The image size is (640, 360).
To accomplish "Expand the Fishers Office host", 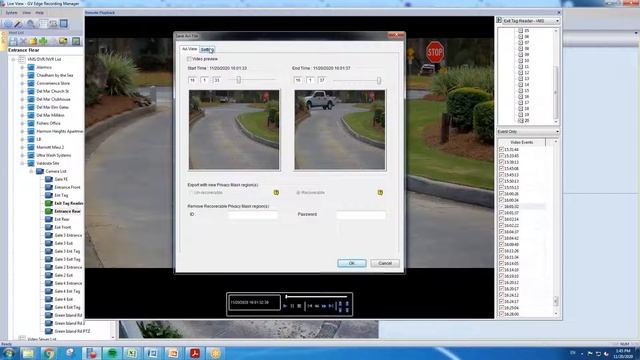I will pyautogui.click(x=22, y=123).
